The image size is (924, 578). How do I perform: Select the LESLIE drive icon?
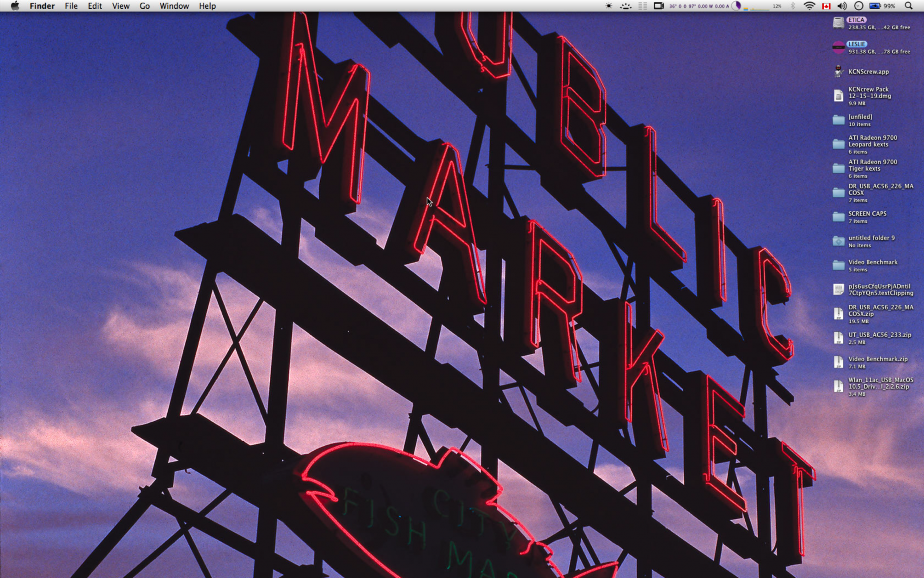pyautogui.click(x=839, y=47)
